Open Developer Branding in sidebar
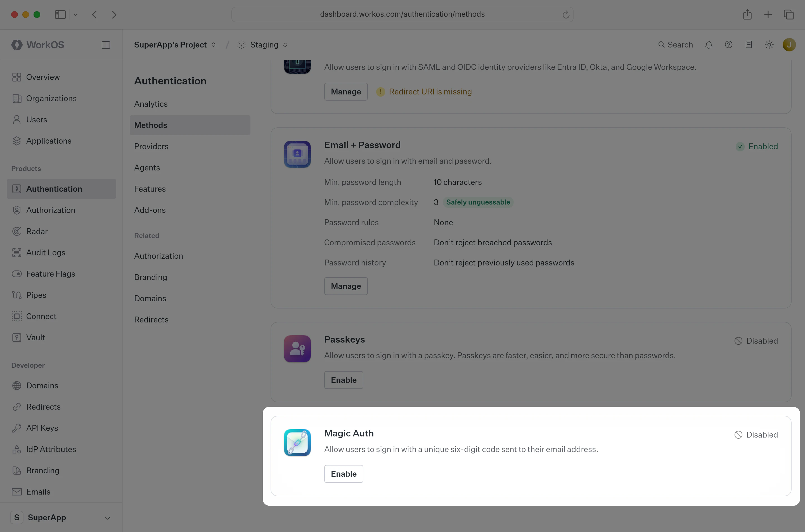 [61, 470]
